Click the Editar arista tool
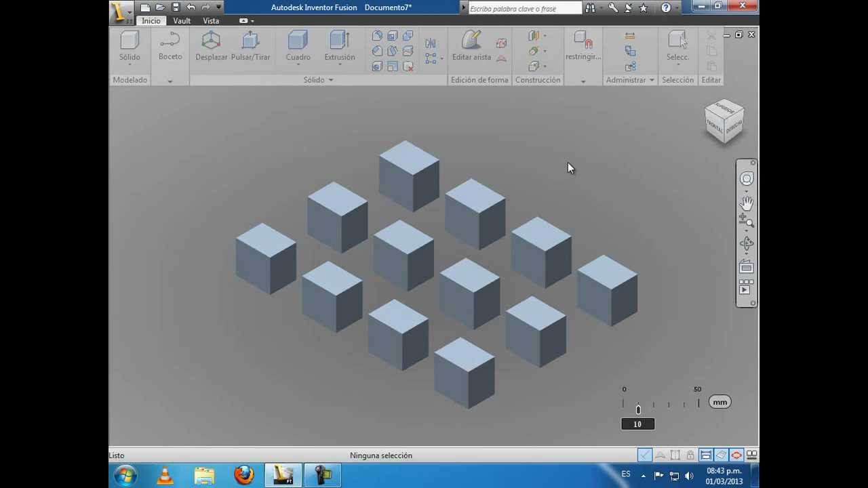 point(471,46)
